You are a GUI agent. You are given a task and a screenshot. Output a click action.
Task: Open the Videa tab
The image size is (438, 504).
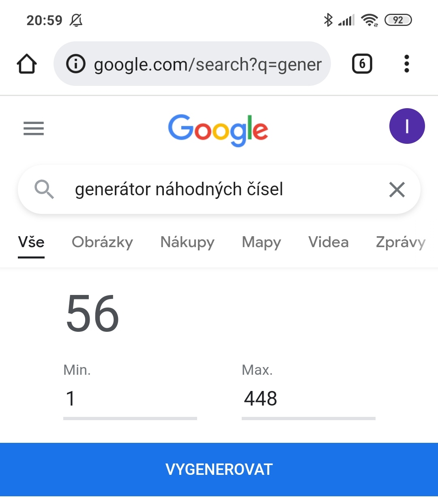328,242
